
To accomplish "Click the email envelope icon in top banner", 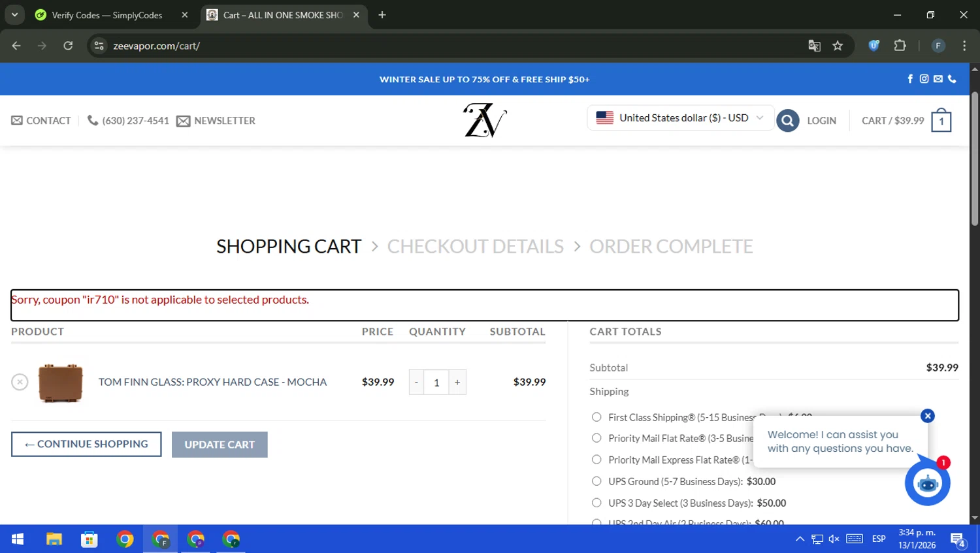I will [938, 79].
